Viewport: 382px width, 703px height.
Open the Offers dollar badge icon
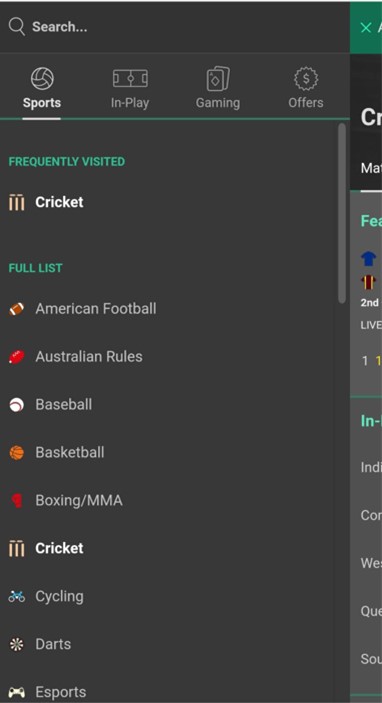pyautogui.click(x=306, y=79)
